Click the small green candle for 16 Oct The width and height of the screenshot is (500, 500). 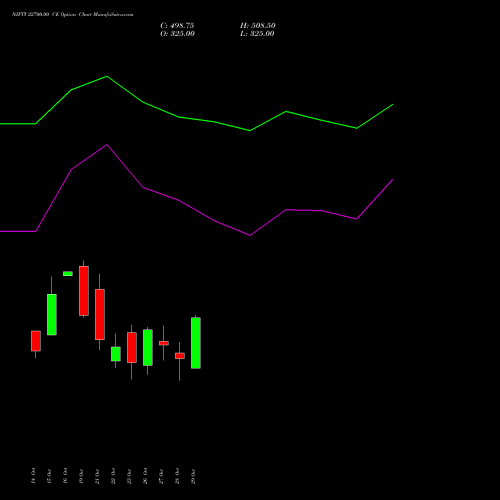tap(68, 274)
